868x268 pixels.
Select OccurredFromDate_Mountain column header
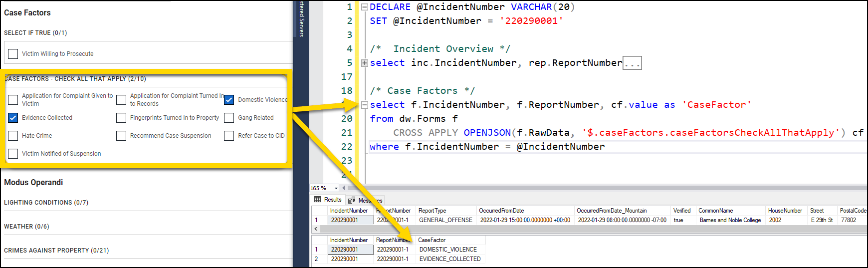pyautogui.click(x=623, y=211)
